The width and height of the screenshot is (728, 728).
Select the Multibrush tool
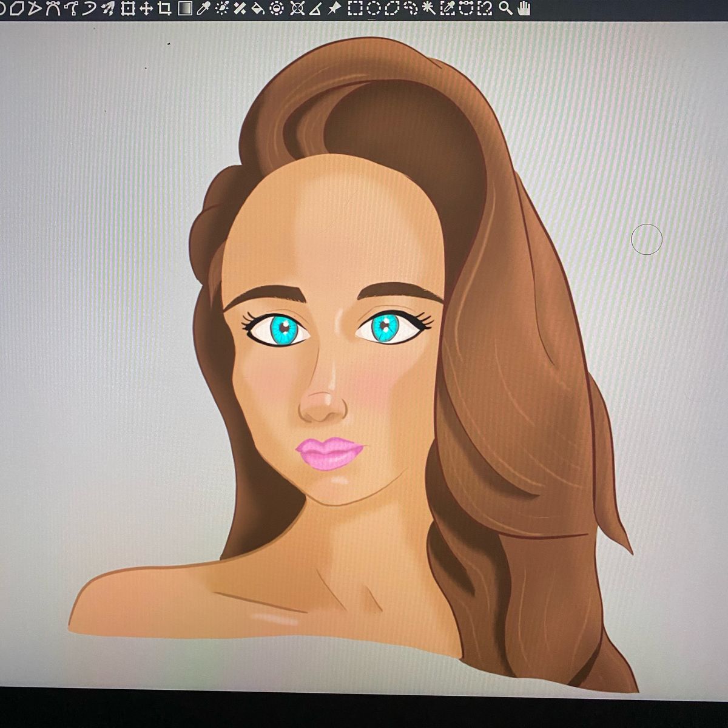108,8
